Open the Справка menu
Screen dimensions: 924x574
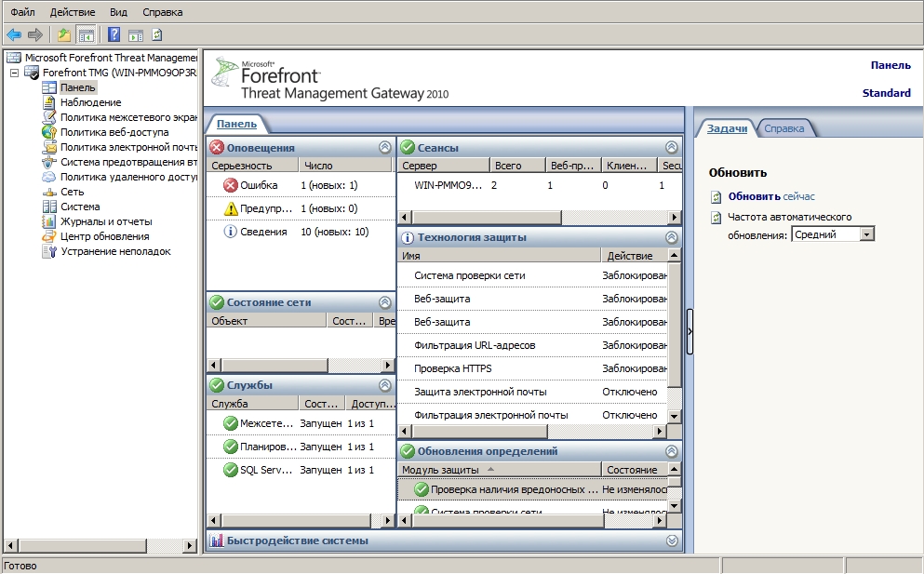click(x=163, y=12)
